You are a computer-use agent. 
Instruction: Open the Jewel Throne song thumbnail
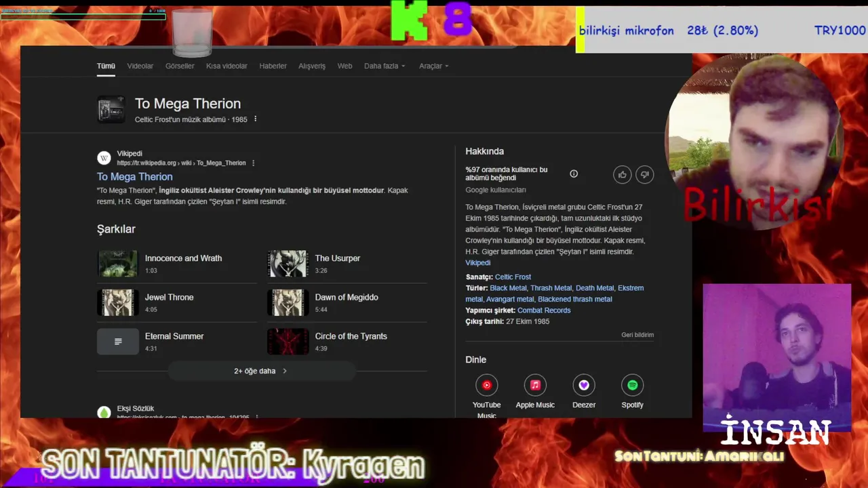click(118, 303)
